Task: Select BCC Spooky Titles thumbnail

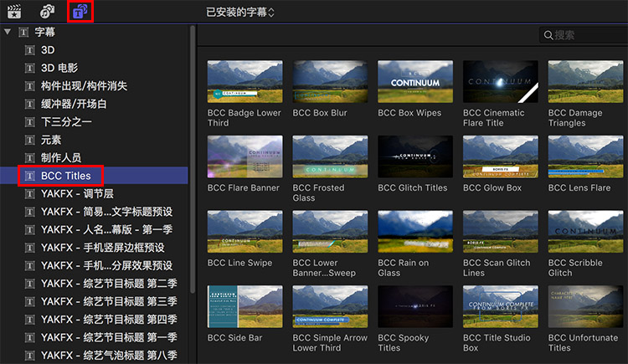Action: (x=415, y=306)
